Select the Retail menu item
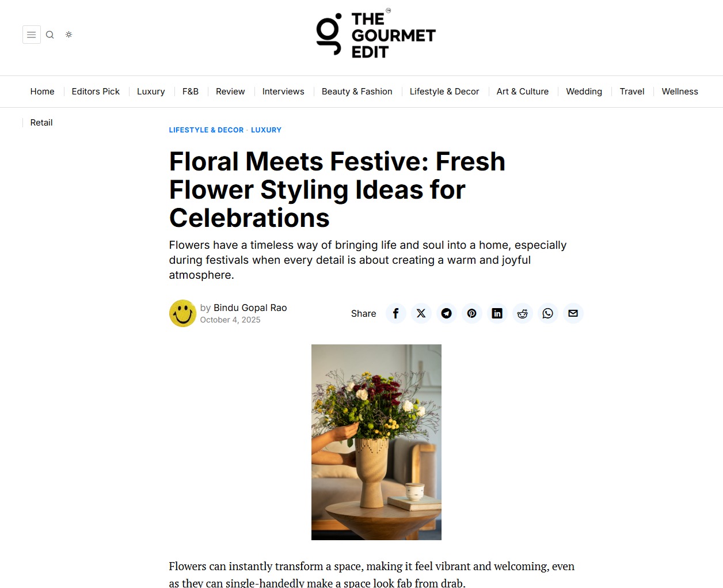 41,123
